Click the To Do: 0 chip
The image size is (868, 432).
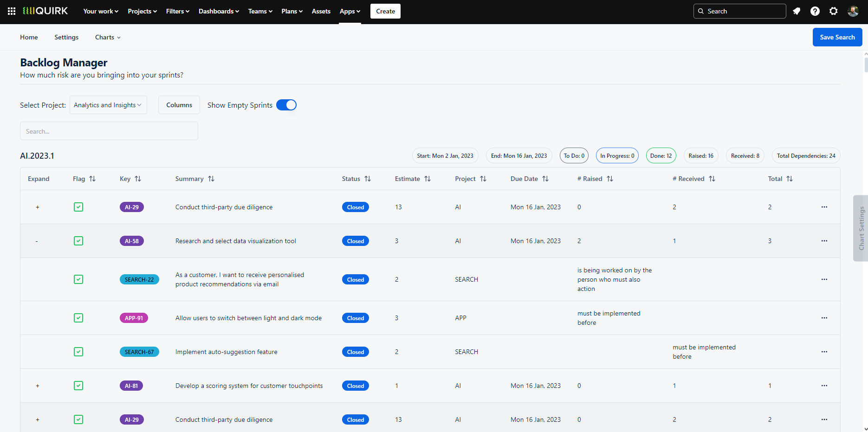pos(574,155)
